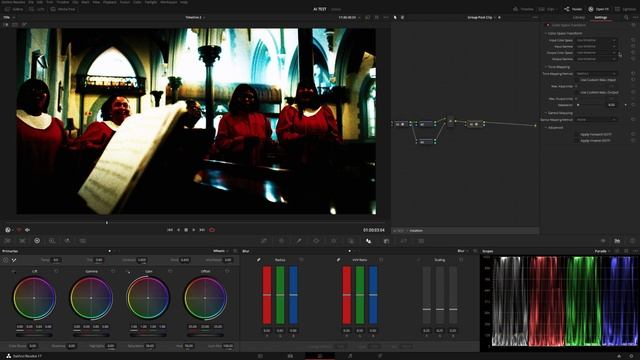This screenshot has height=360, width=640.
Task: Enable Use Custom Max Input checkbox
Action: tap(577, 80)
